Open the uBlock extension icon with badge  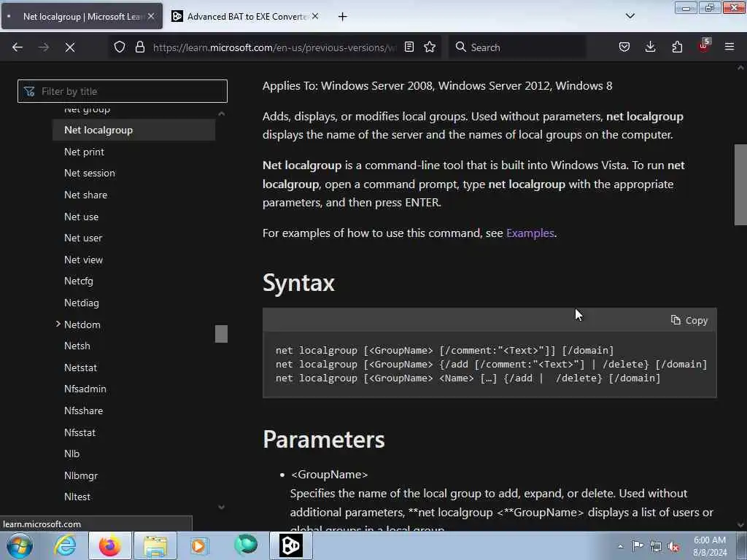pyautogui.click(x=704, y=46)
